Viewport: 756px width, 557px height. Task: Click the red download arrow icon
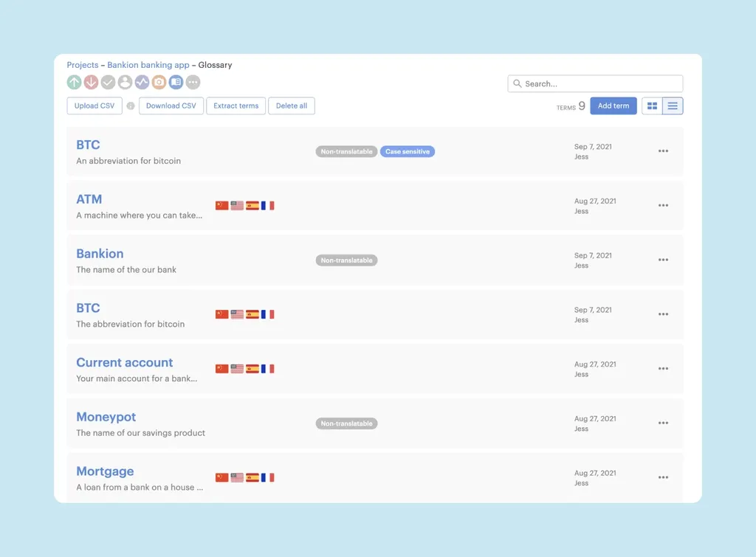click(x=91, y=83)
